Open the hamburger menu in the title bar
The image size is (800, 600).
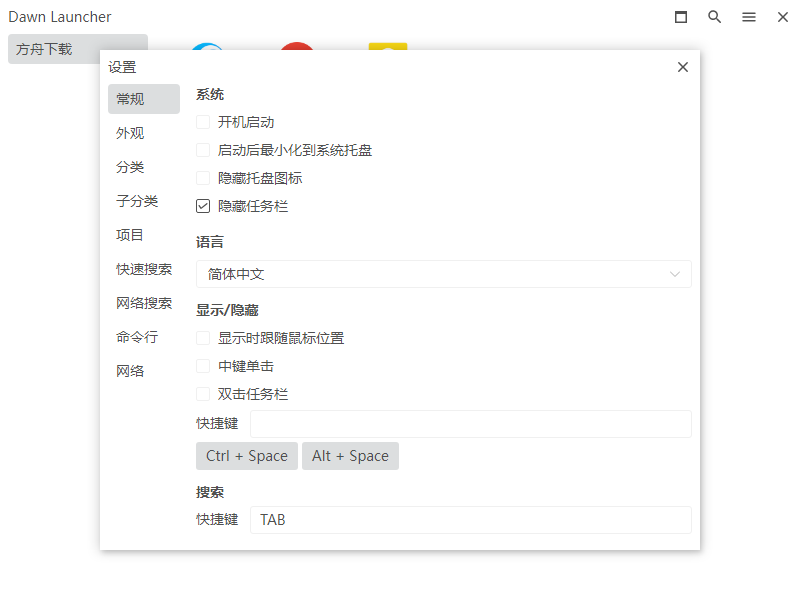point(748,17)
